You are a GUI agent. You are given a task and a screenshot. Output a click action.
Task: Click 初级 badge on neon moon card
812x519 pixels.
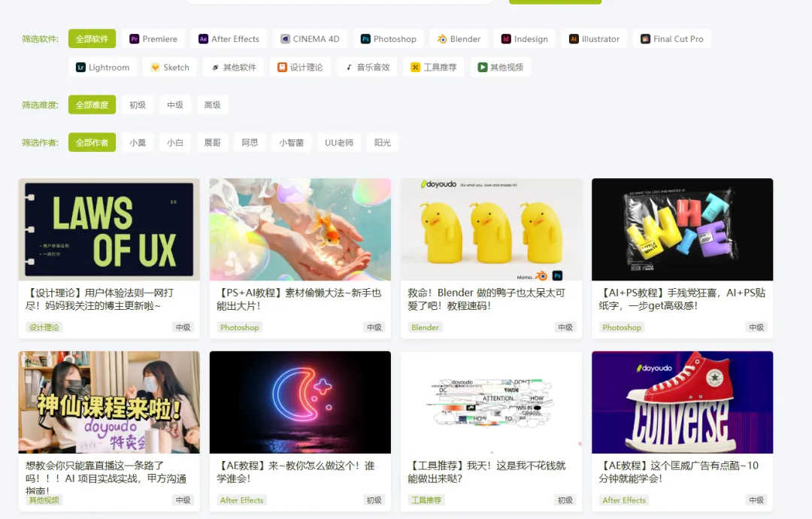[374, 500]
